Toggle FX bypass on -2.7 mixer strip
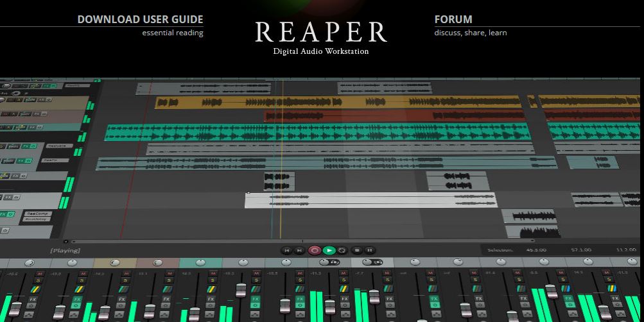Viewport: 644px width, 322px height. click(390, 305)
